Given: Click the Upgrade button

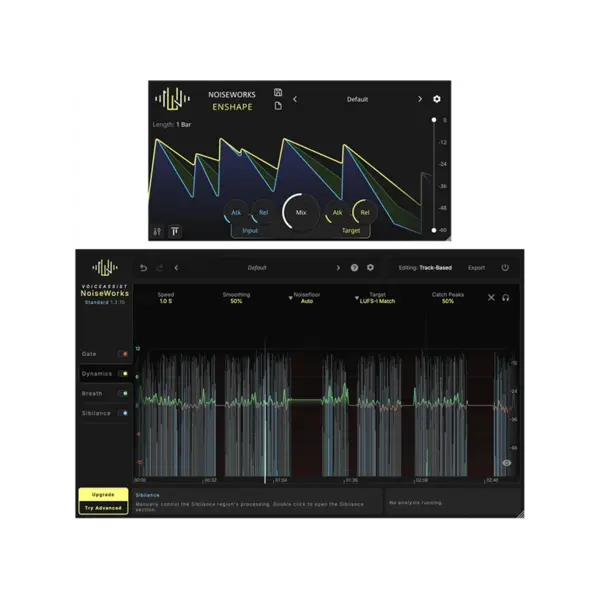Looking at the screenshot, I should pos(103,494).
